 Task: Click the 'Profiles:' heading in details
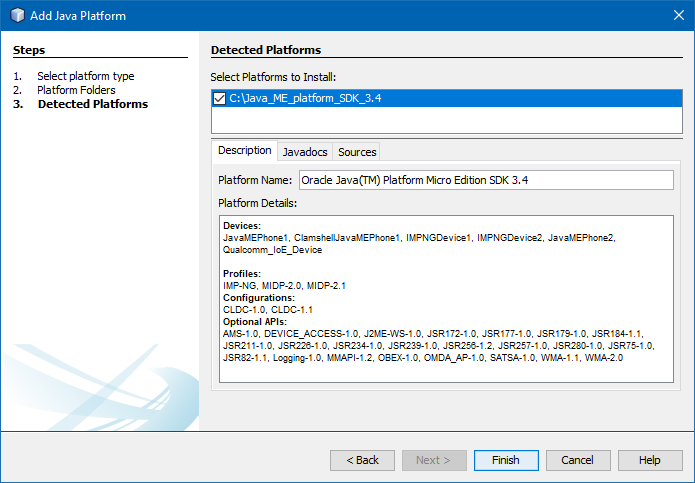242,274
